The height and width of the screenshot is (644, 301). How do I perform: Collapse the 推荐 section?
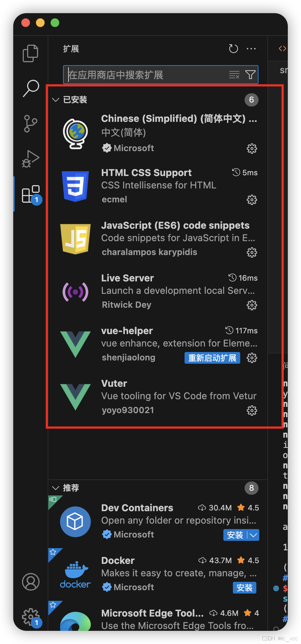point(56,488)
